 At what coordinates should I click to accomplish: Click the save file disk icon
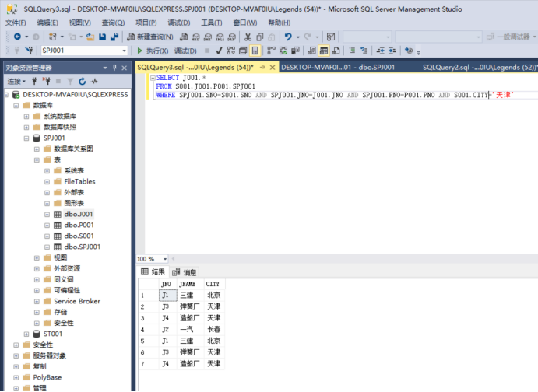[102, 37]
